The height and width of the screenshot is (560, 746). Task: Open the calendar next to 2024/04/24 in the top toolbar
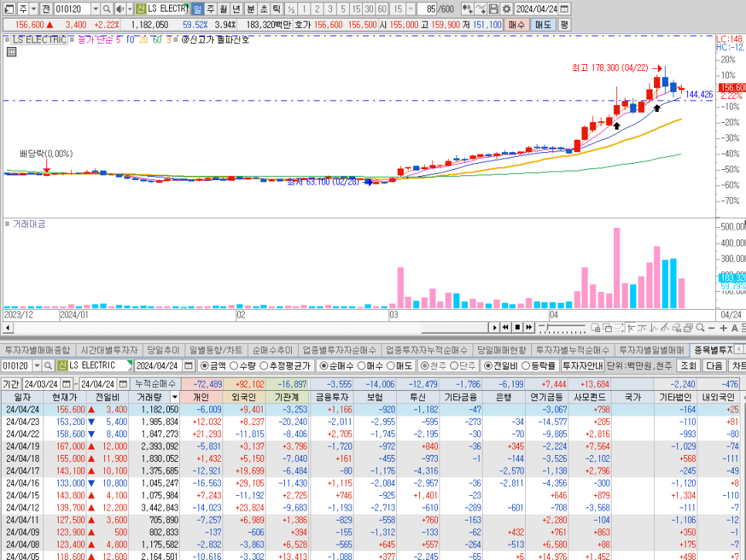tap(565, 9)
